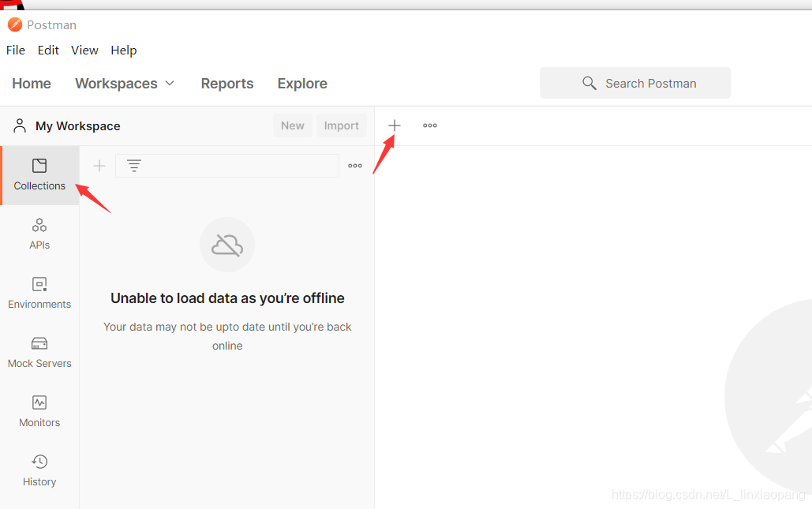Open the Edit menu
The width and height of the screenshot is (812, 509).
click(x=48, y=51)
